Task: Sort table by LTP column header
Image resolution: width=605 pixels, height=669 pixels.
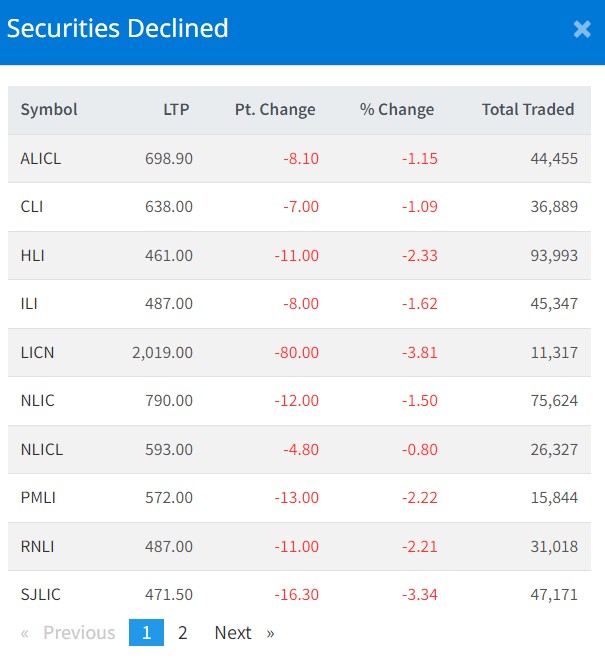Action: (176, 110)
